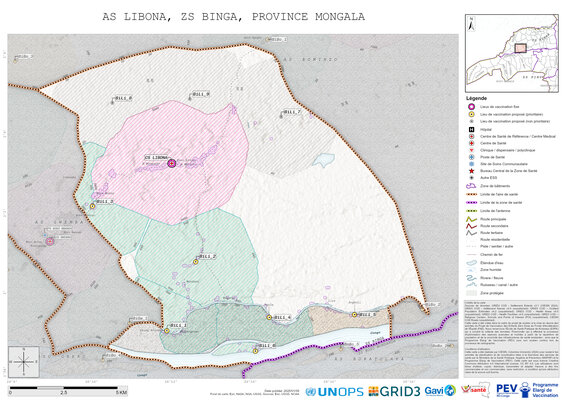Click the Chemin de fer legend text
This screenshot has width=566, height=400.
tap(491, 255)
